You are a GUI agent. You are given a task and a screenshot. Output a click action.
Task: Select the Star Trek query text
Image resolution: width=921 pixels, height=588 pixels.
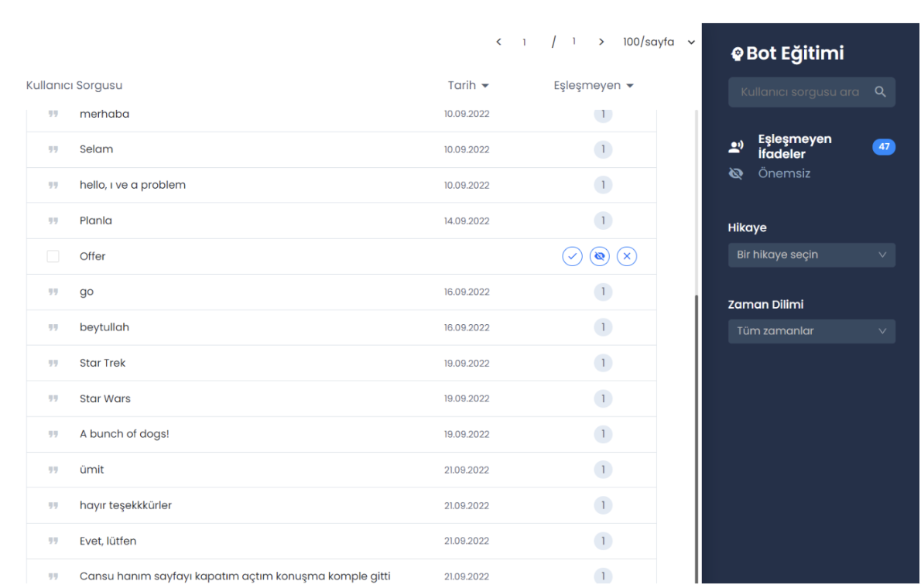103,363
